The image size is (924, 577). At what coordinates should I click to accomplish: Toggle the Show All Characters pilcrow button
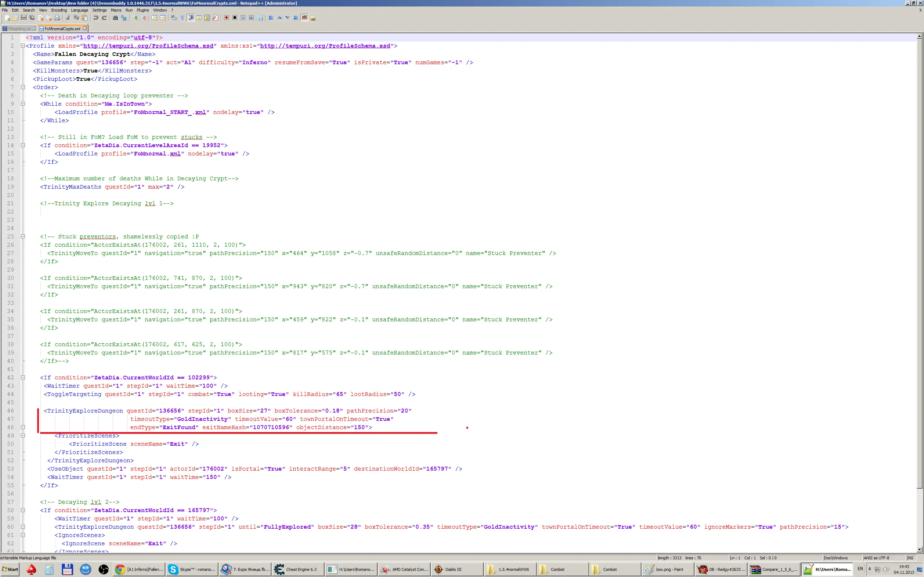[182, 18]
